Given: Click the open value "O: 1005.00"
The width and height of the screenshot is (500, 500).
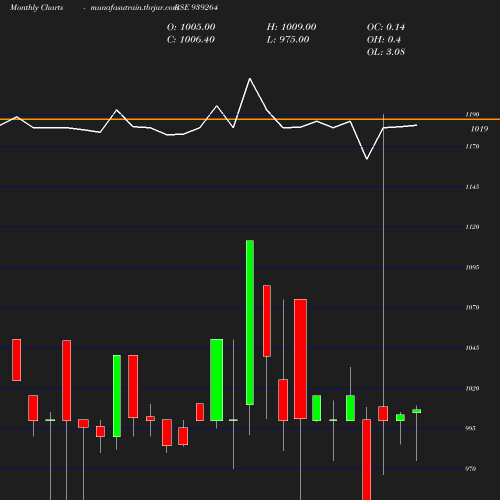Looking at the screenshot, I should pos(191,27).
